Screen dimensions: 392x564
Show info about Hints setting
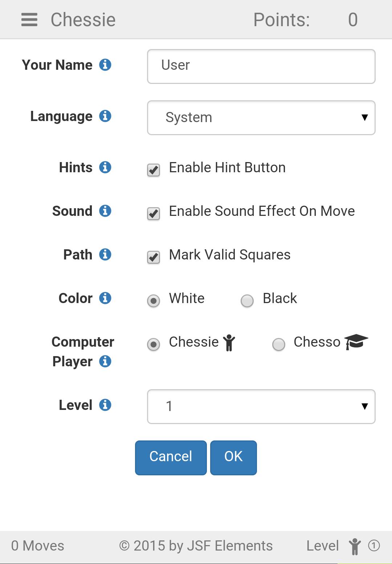(x=105, y=167)
